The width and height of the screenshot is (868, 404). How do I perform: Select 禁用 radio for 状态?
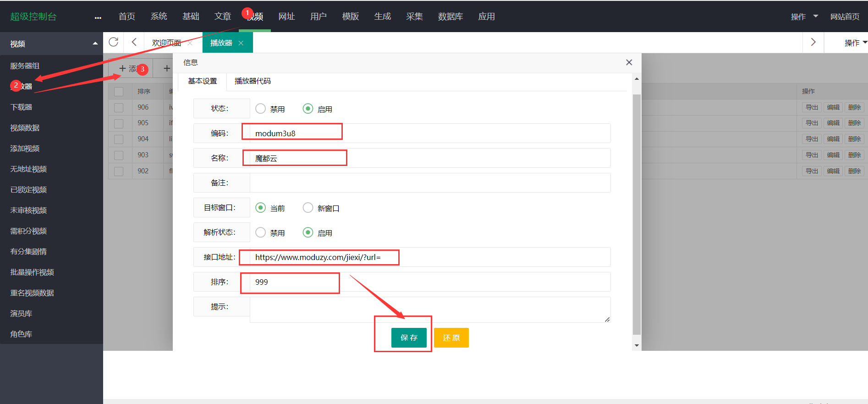click(261, 109)
